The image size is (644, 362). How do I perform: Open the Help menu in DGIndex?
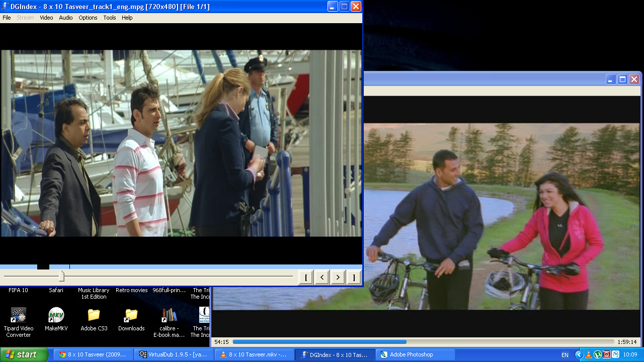click(x=127, y=18)
